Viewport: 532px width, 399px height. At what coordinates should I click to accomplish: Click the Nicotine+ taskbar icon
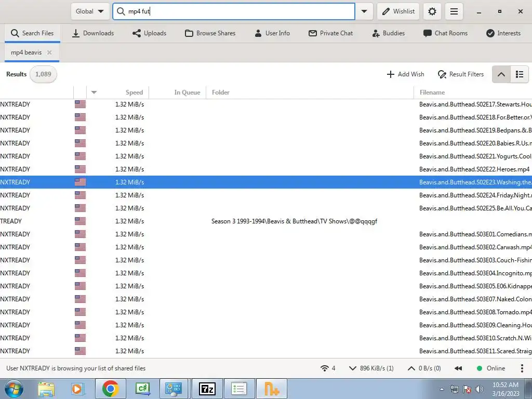pyautogui.click(x=271, y=389)
